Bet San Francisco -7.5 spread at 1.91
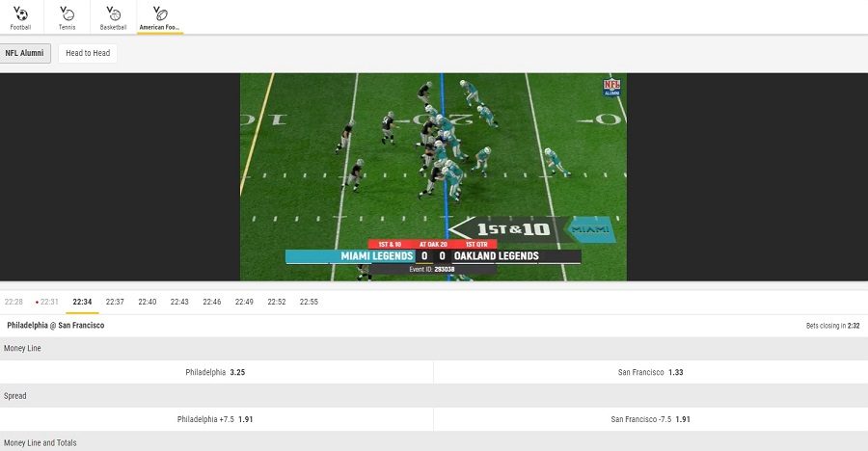The image size is (868, 451). tap(651, 419)
